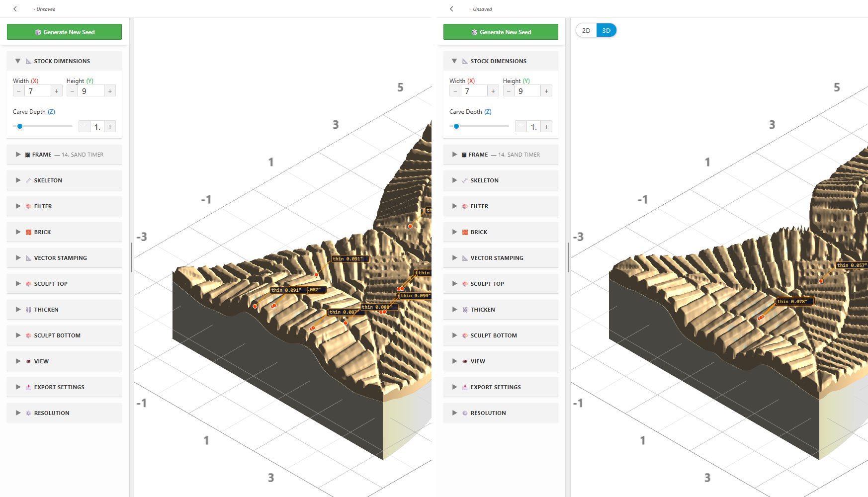Viewport: 868px width, 497px height.
Task: Click Sculpt Bottom icon in left window
Action: (x=28, y=335)
